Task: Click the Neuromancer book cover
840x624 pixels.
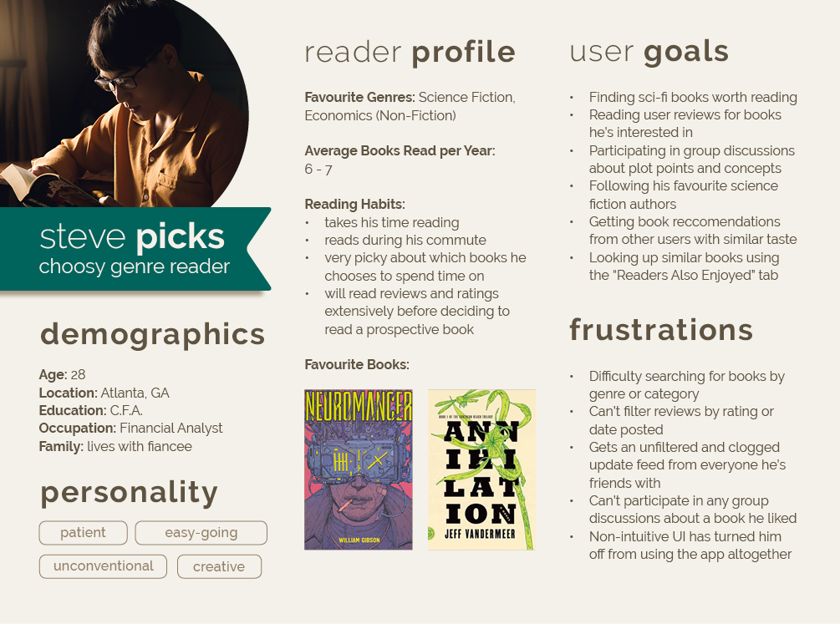Action: 359,469
